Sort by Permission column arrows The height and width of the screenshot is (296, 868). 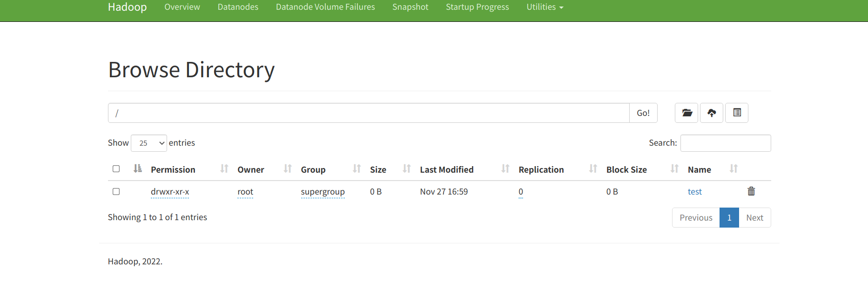(224, 169)
